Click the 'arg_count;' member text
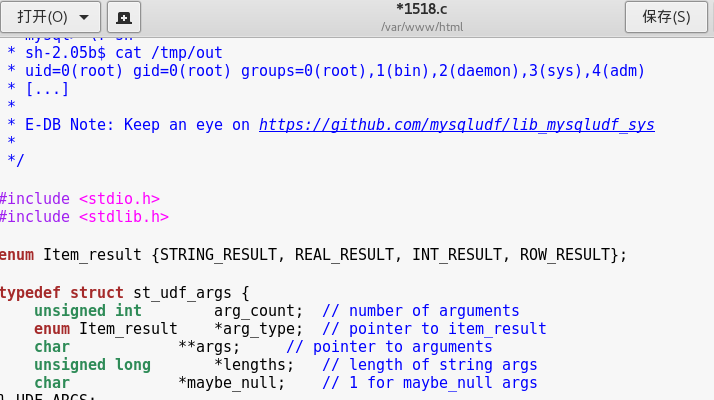The width and height of the screenshot is (714, 400). [258, 311]
